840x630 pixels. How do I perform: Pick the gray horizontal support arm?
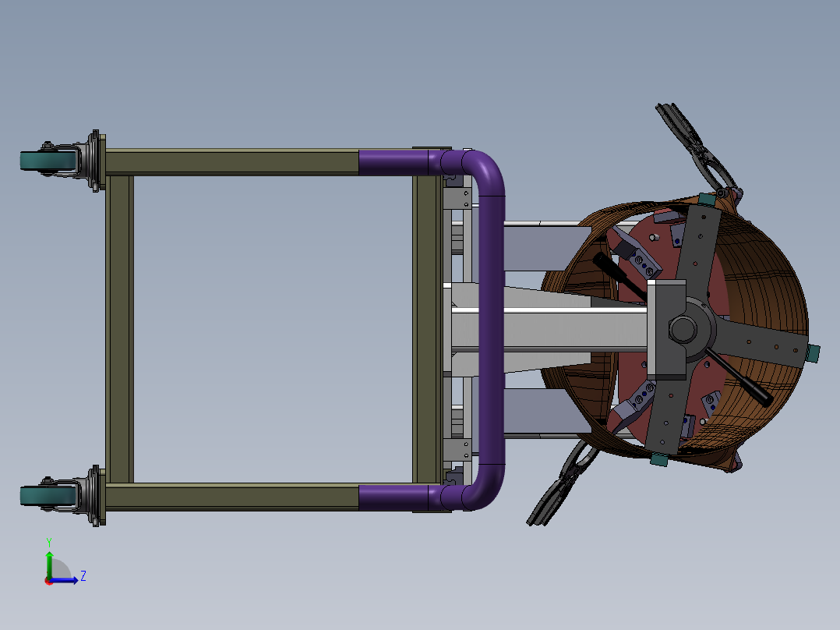(549, 329)
